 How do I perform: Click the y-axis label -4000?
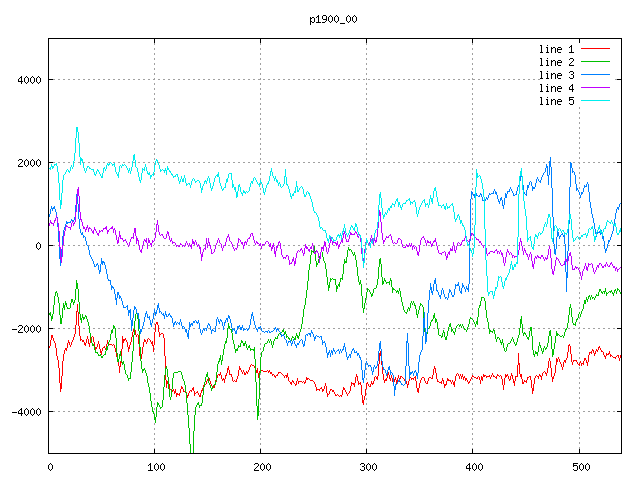pos(27,412)
